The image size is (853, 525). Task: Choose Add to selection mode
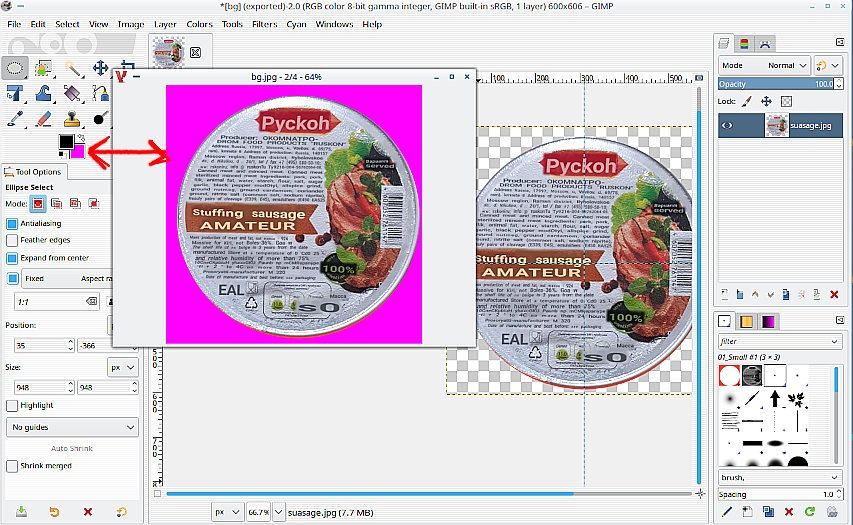(56, 203)
